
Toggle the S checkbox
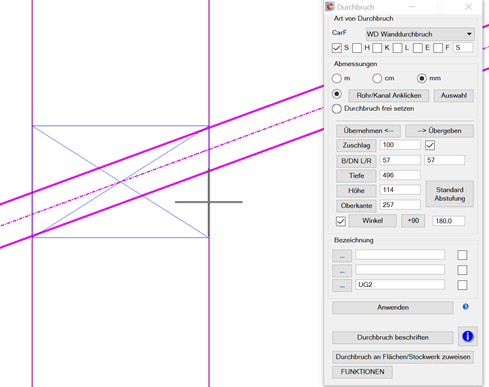tap(337, 48)
